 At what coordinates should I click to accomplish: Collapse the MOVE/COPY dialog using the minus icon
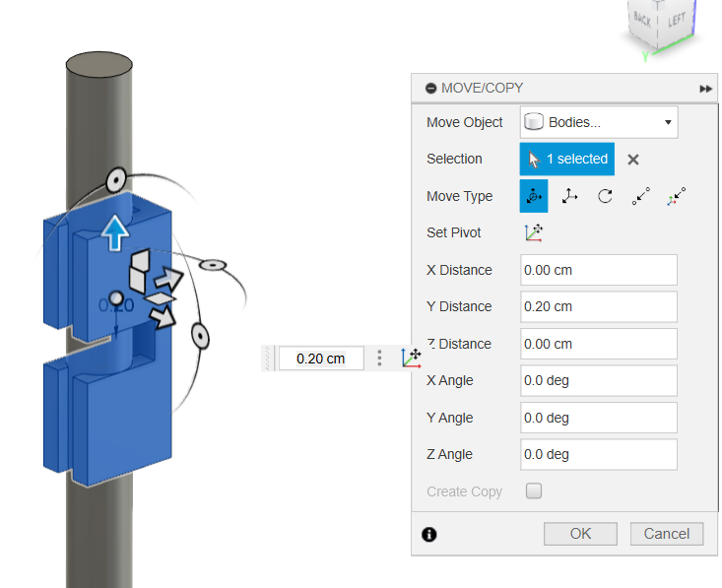coord(430,88)
